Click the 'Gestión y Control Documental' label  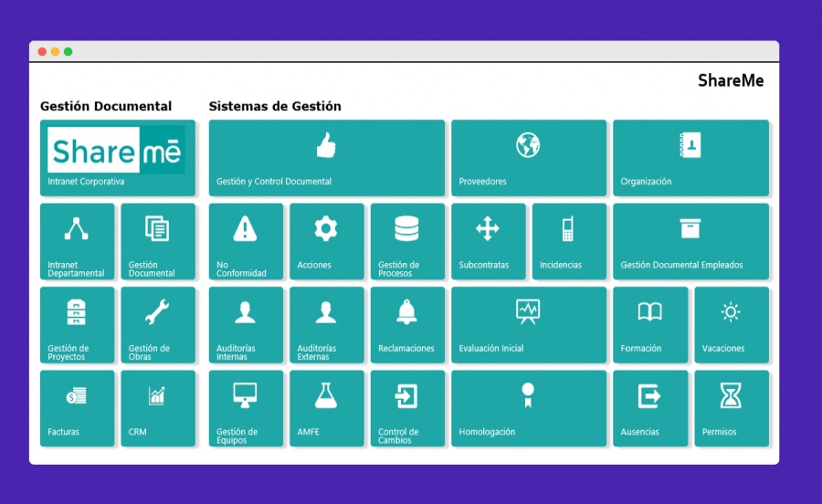click(274, 182)
